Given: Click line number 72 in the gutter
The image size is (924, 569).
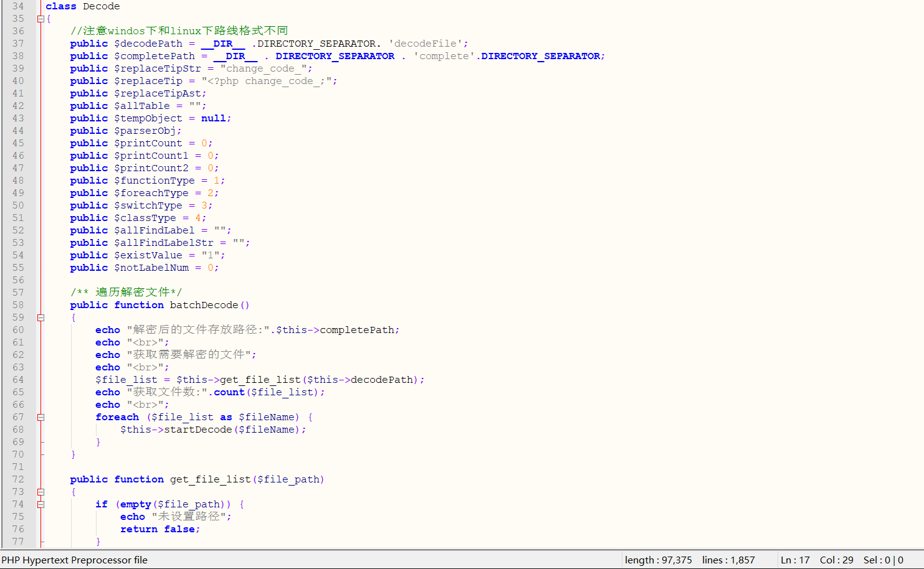Looking at the screenshot, I should pos(18,479).
